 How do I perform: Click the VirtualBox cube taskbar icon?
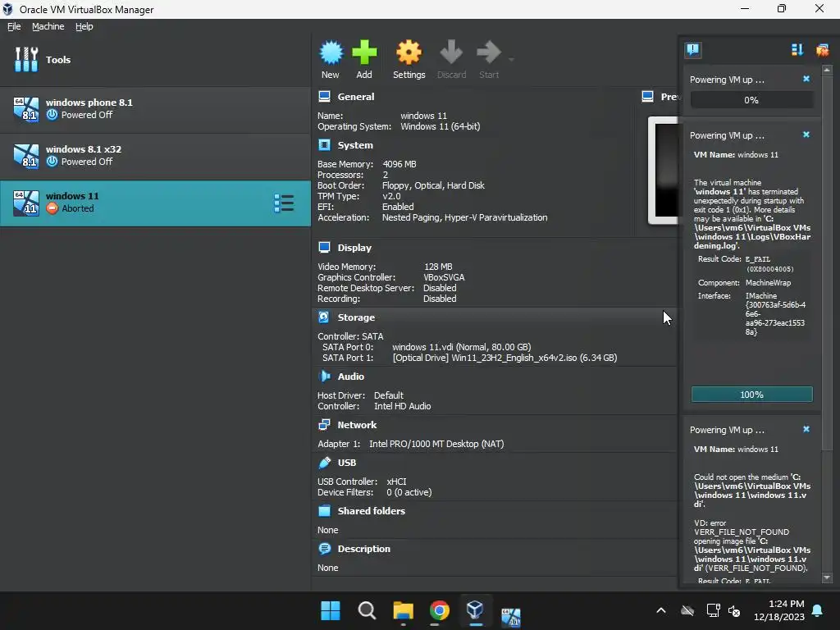pos(475,610)
